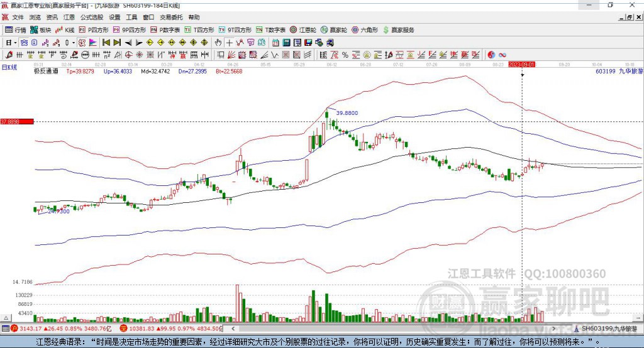Open the T数字表 tool

[x=270, y=30]
